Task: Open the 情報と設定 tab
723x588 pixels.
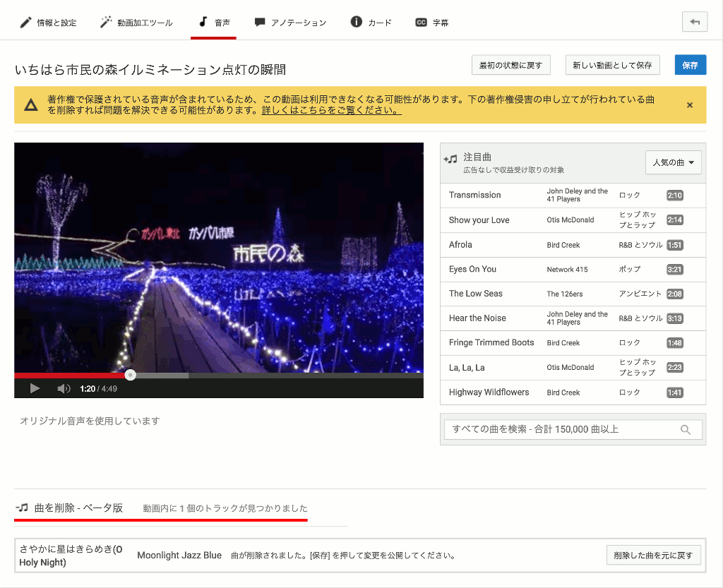Action: 49,22
